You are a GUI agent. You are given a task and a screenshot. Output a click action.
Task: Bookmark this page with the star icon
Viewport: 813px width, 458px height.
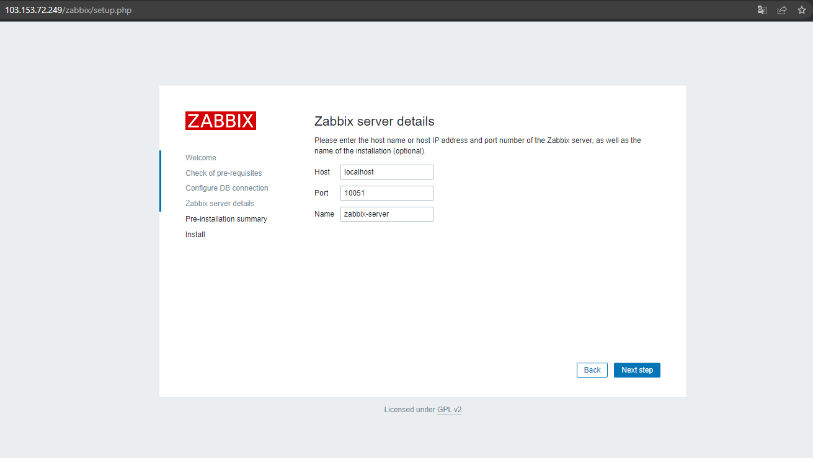click(802, 10)
